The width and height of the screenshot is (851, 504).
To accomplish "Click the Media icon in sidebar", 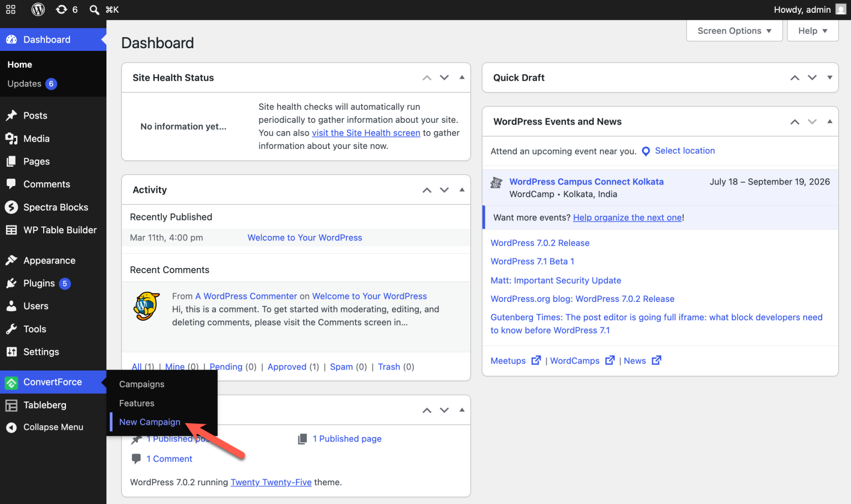I will tap(11, 138).
